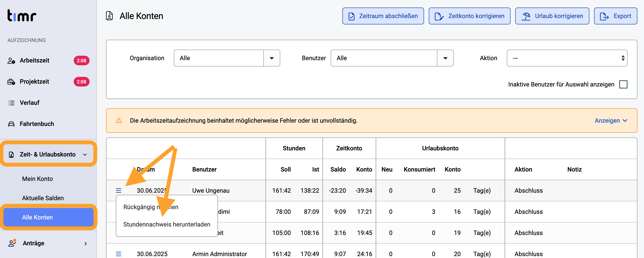The image size is (644, 258).
Task: Click the Aktion column header in table
Action: 523,170
